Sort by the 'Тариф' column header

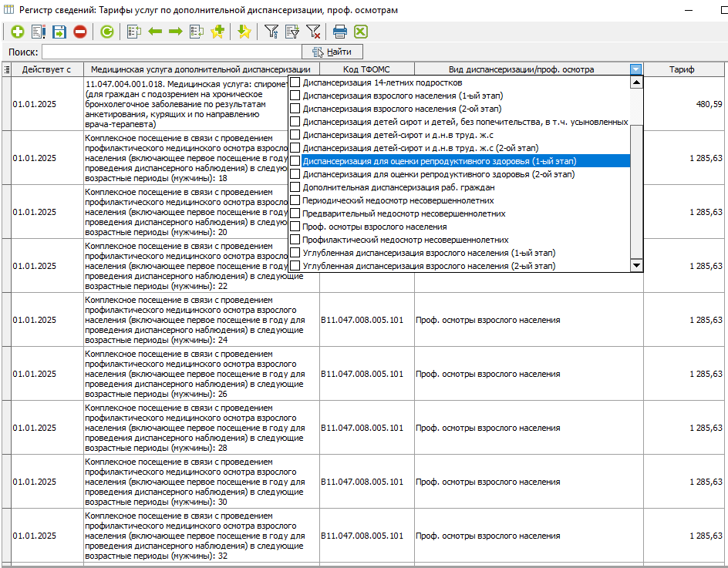tap(681, 69)
